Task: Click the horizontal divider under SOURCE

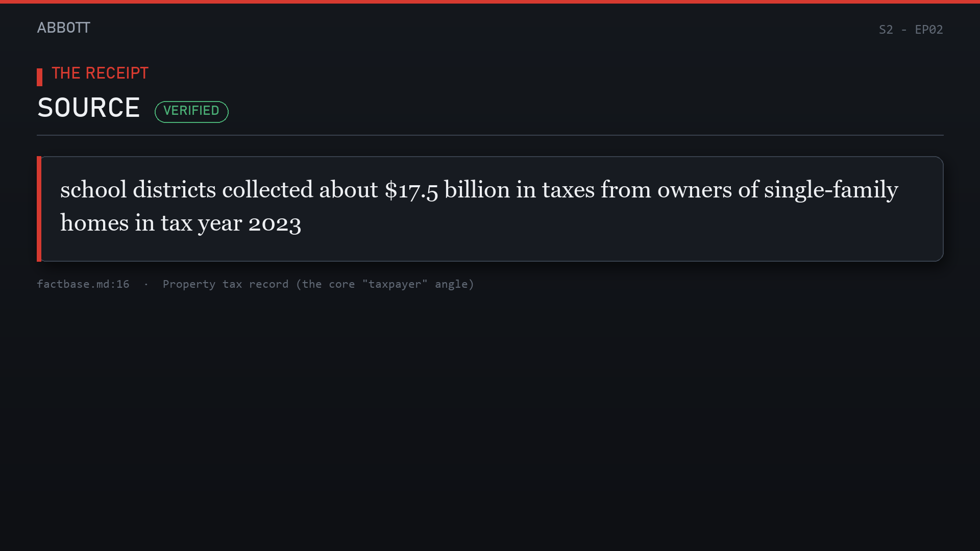Action: 490,135
